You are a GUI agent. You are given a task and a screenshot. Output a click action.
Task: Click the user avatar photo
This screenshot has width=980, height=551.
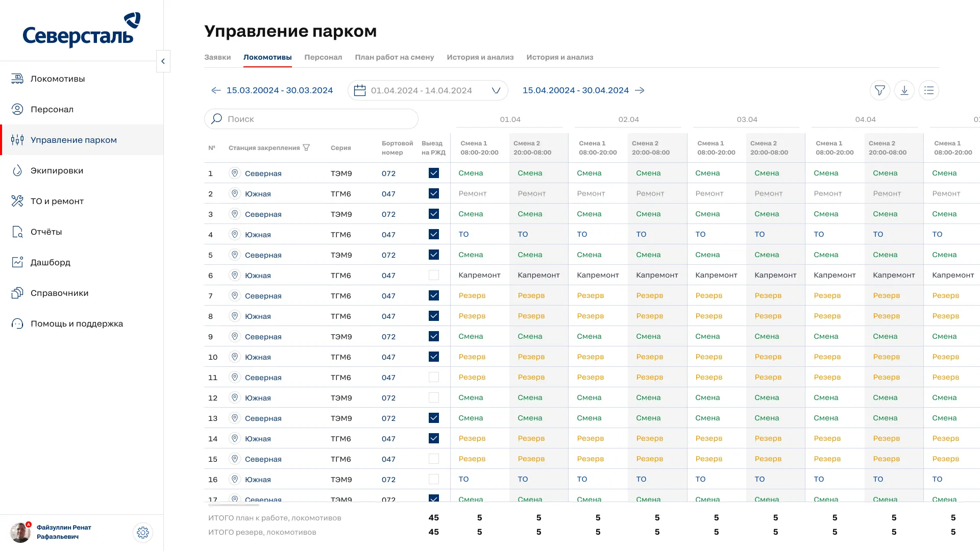pos(20,533)
